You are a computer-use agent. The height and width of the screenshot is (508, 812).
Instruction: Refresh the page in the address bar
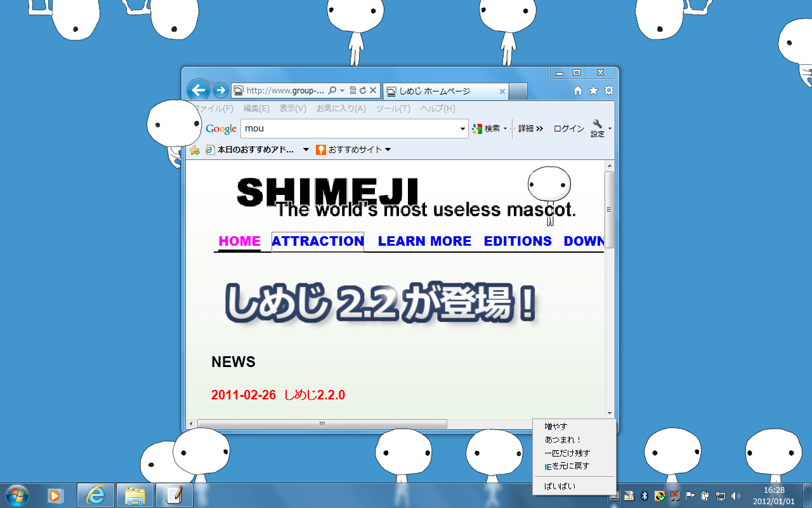coord(363,91)
